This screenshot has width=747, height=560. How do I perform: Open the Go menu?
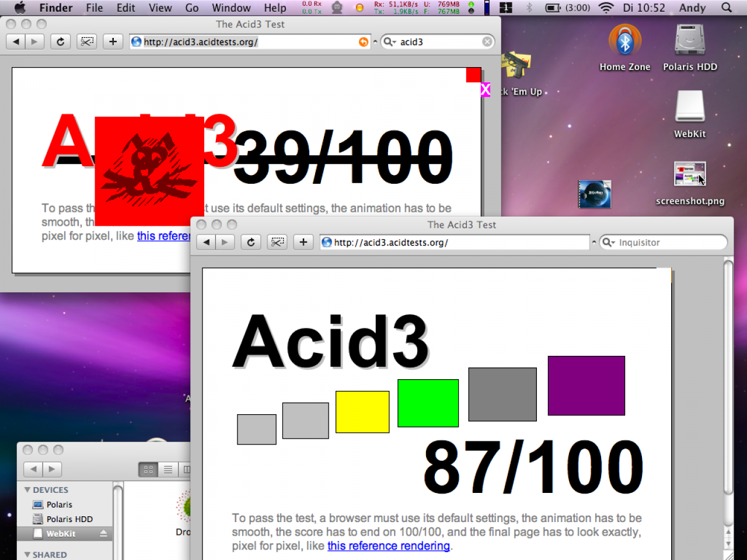click(191, 8)
